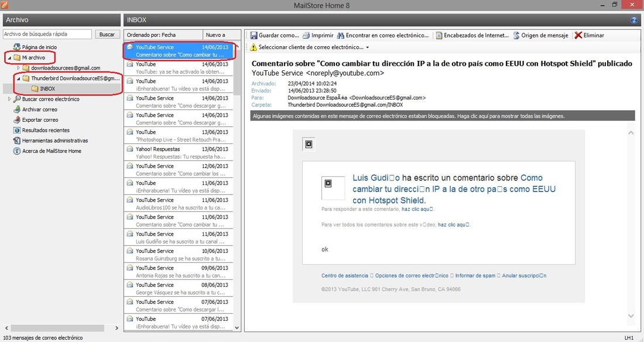Image resolution: width=644 pixels, height=342 pixels.
Task: Click the Archivar correo icon
Action: point(17,110)
